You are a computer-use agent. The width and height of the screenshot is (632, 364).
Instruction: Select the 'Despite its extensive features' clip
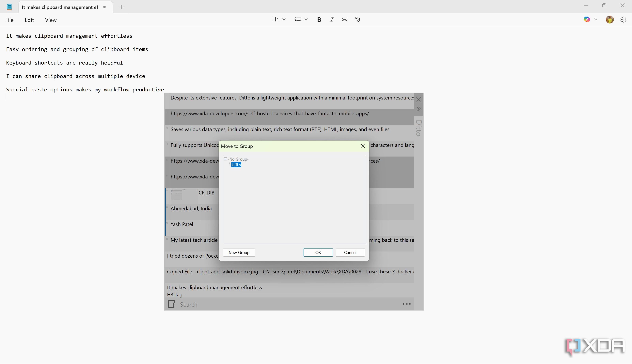point(289,101)
